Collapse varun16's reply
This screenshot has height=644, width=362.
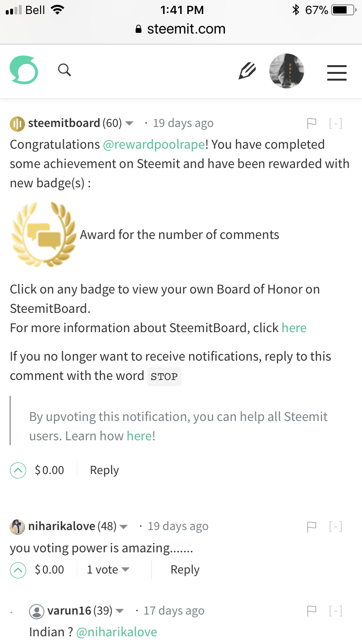(x=335, y=611)
